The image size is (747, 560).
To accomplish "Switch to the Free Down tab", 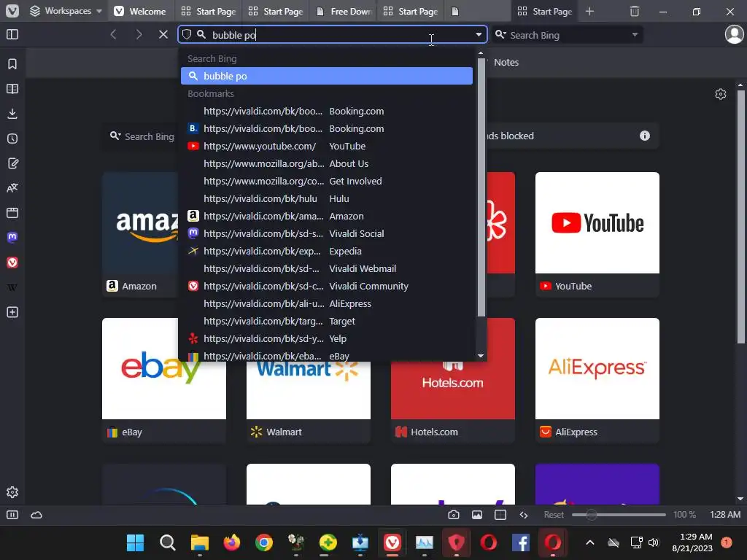I will (x=344, y=12).
